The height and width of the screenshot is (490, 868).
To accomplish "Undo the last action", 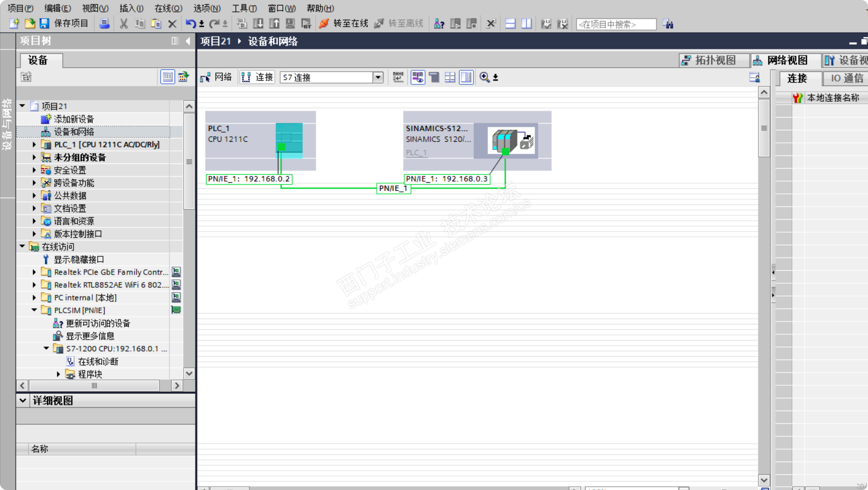I will (191, 24).
